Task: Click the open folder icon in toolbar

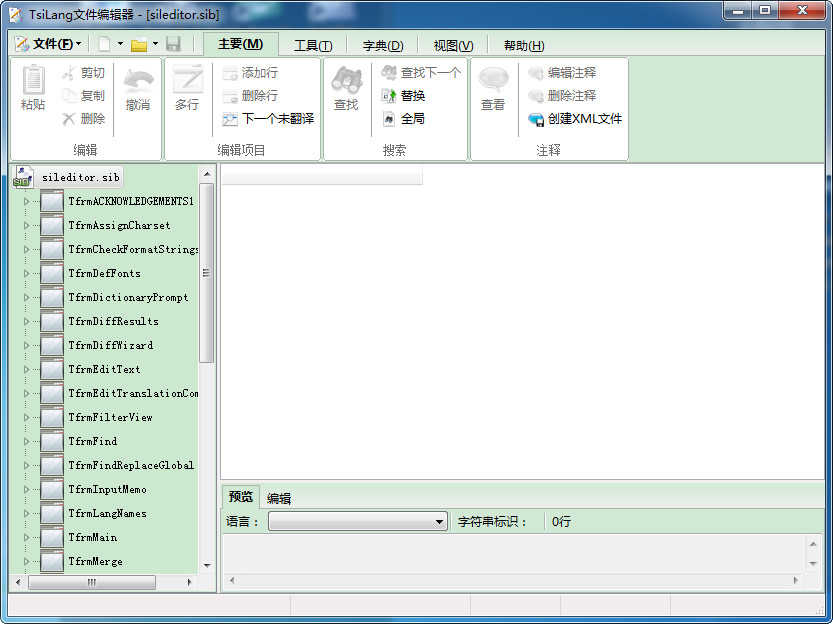Action: (139, 44)
